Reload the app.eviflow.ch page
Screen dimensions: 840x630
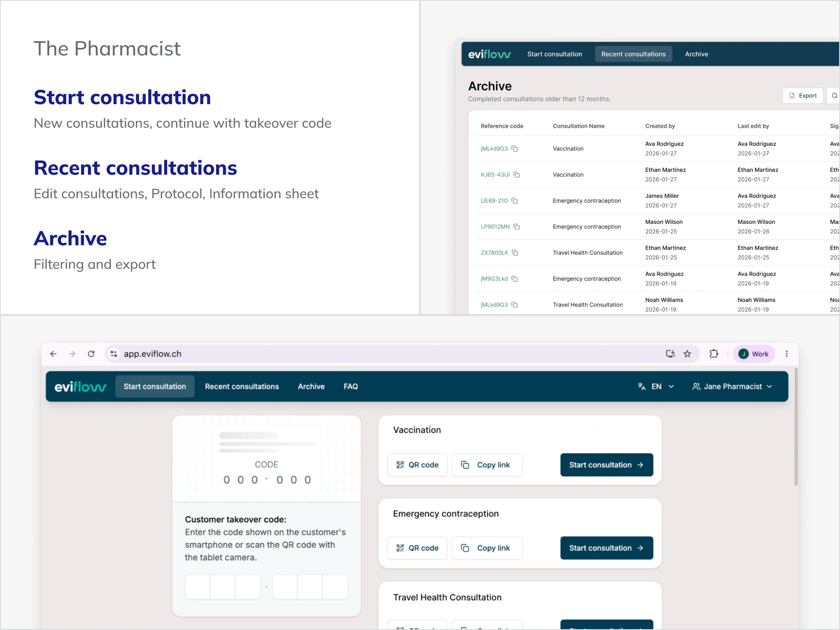(x=91, y=354)
